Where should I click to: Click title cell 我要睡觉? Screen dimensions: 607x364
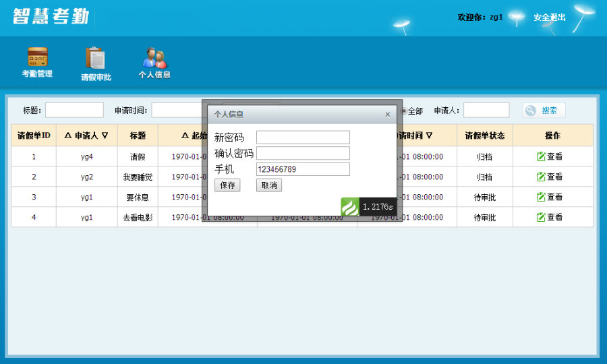point(138,177)
